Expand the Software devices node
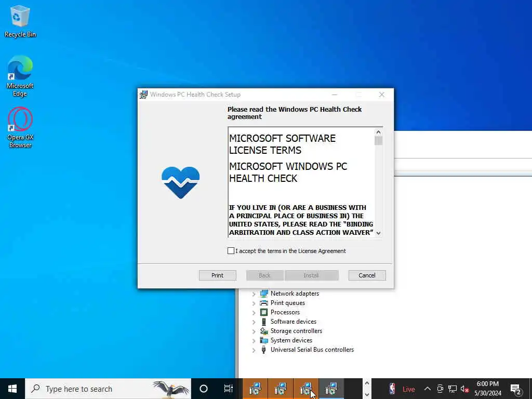532x399 pixels. click(254, 322)
